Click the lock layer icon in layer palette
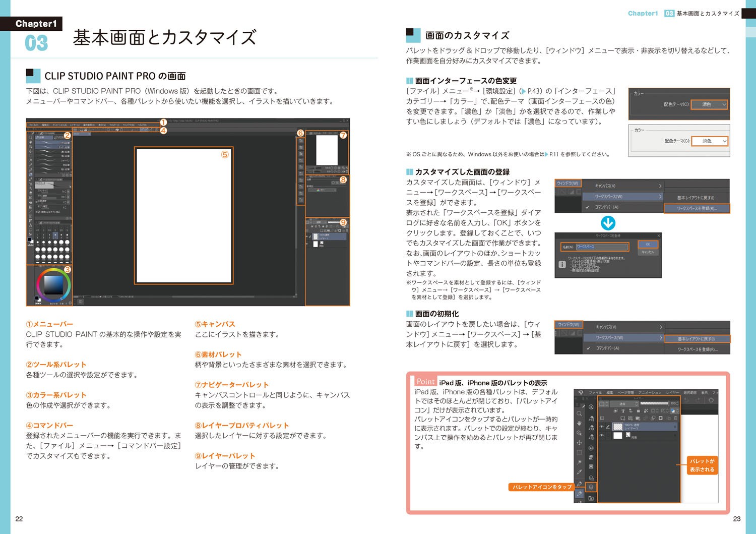The image size is (756, 534). 639,411
